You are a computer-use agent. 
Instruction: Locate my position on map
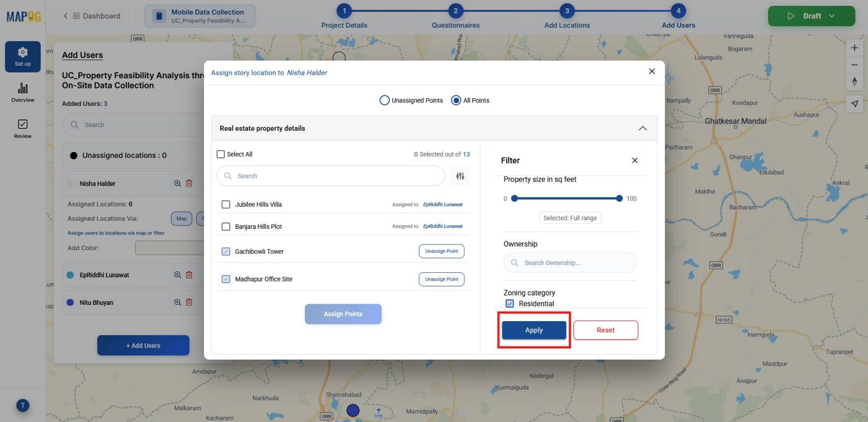click(x=854, y=104)
